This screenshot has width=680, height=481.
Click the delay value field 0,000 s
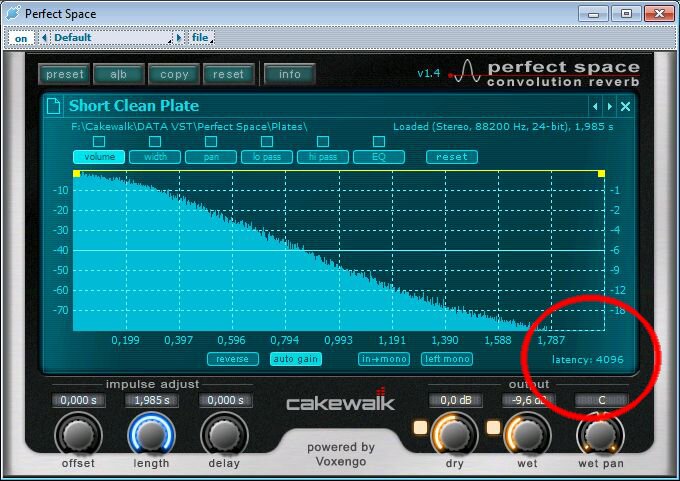[x=225, y=400]
